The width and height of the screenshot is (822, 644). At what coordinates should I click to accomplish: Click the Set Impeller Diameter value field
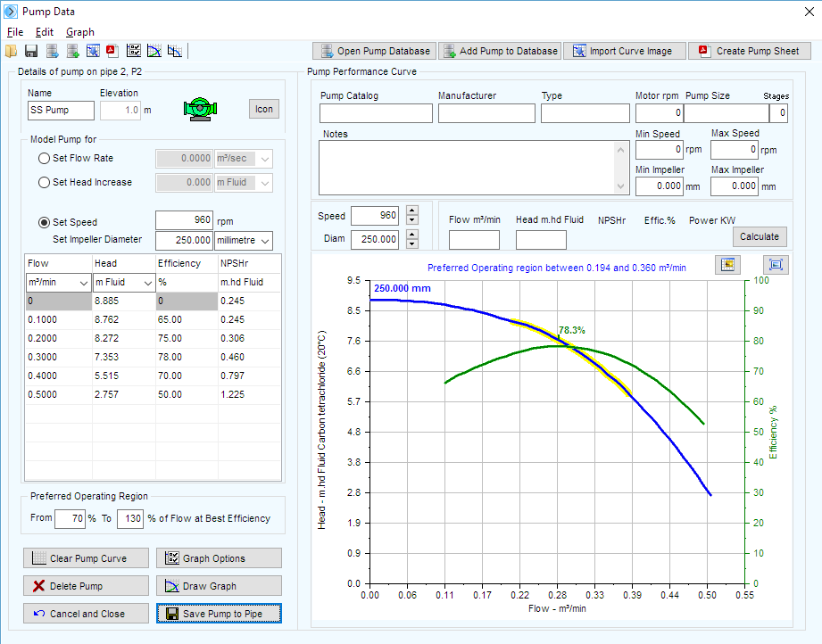point(184,240)
